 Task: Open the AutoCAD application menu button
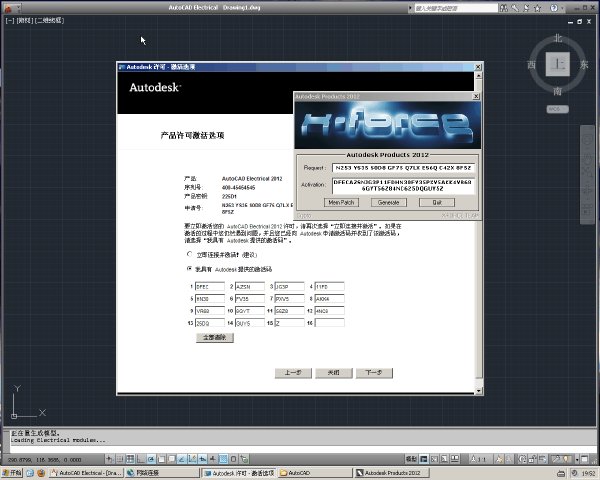coord(8,8)
